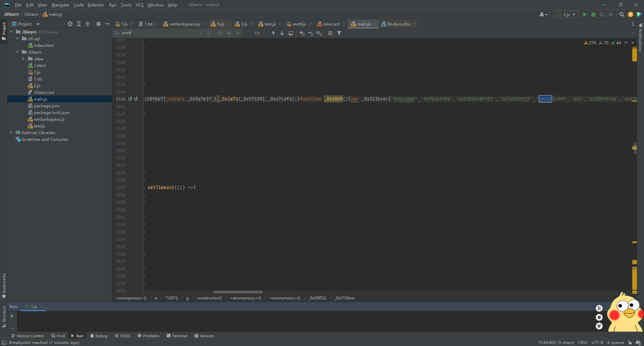Fold code block at line 5157
644x346 pixels.
coord(143,187)
